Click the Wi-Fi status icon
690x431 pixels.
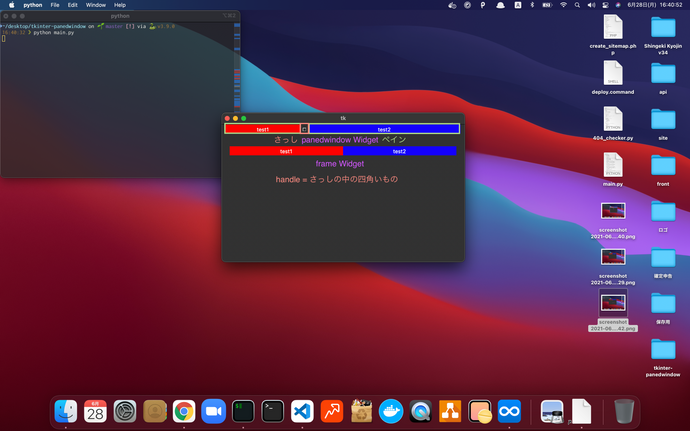tap(562, 5)
